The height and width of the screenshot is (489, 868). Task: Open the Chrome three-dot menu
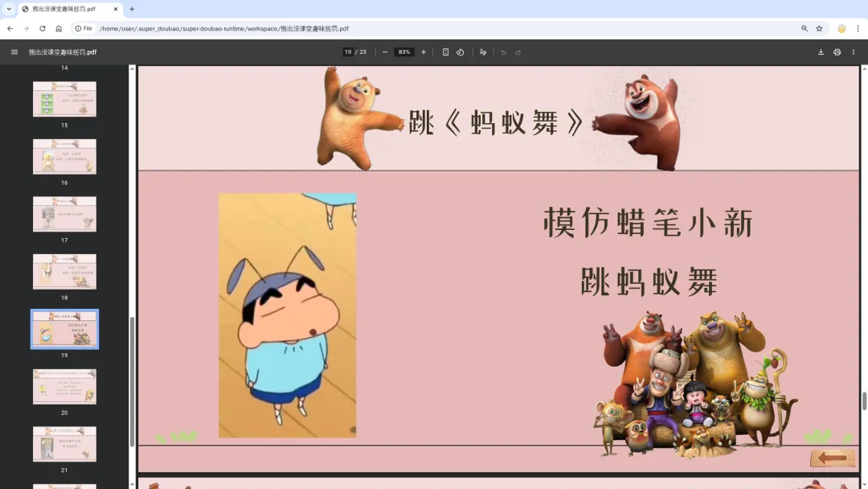(858, 28)
